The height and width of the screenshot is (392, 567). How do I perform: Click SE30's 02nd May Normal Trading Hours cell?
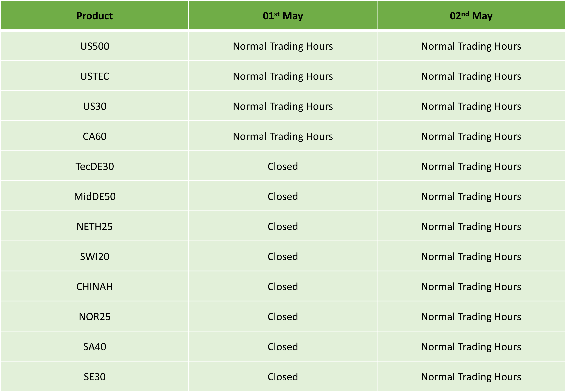tap(471, 377)
